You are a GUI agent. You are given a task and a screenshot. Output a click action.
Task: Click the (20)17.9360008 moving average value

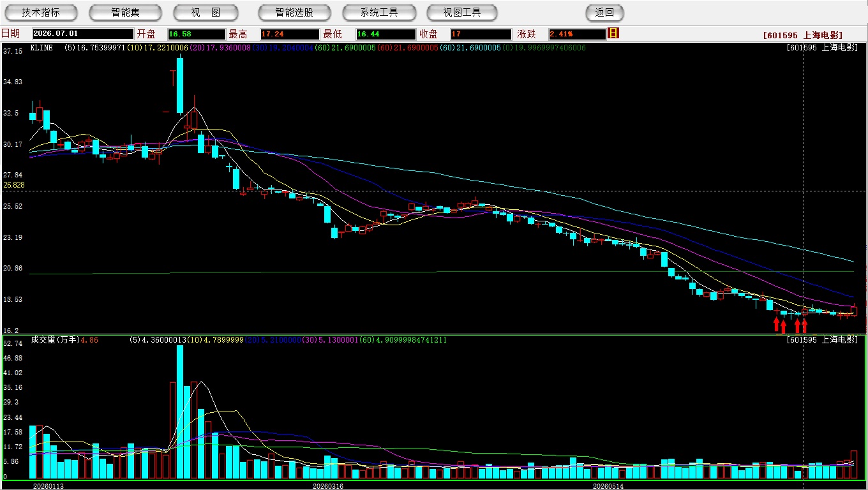(219, 48)
